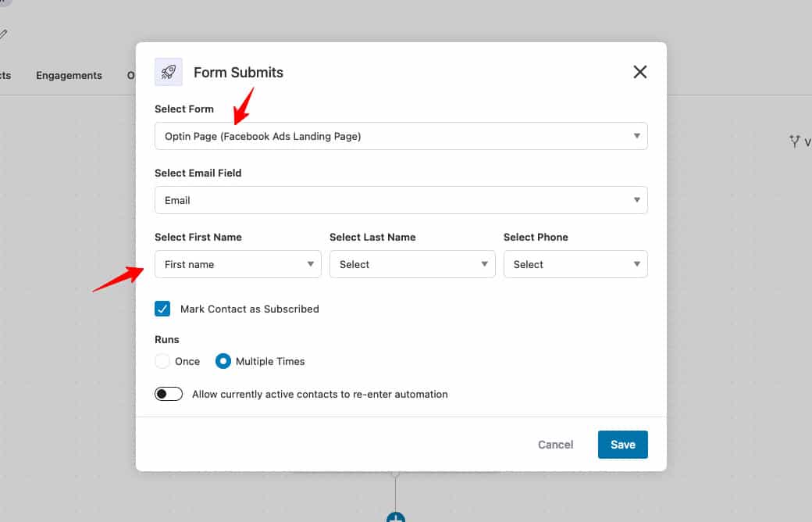Select the Once run option

point(162,361)
